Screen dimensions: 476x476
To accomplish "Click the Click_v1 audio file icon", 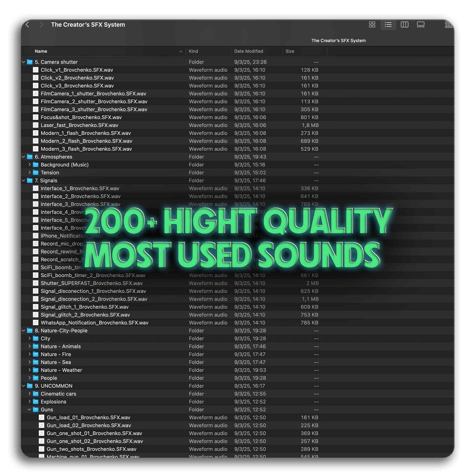I will coord(36,70).
